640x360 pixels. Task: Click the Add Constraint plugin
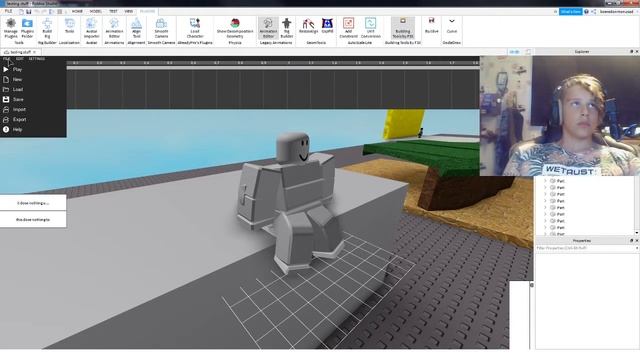[348, 28]
